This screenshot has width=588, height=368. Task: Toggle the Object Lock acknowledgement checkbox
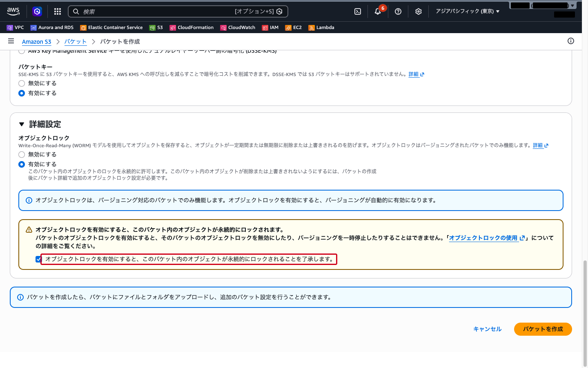click(38, 259)
